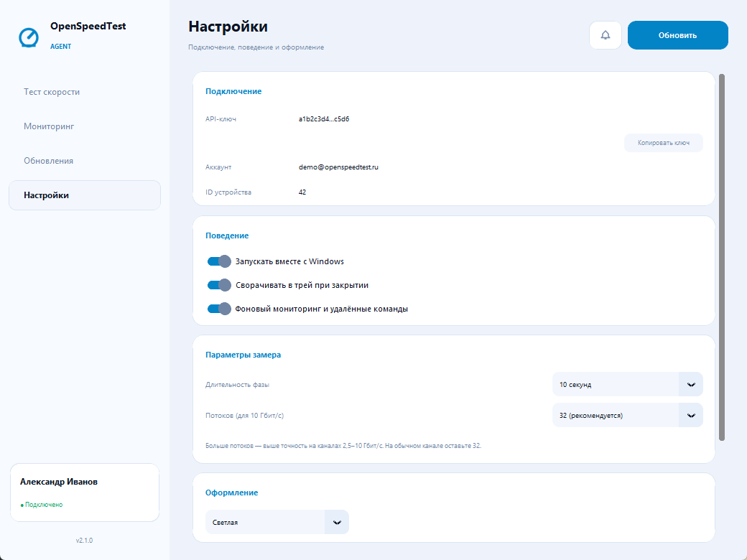The width and height of the screenshot is (747, 560).
Task: Click account email demo@openspeedtest.ru
Action: [x=338, y=167]
